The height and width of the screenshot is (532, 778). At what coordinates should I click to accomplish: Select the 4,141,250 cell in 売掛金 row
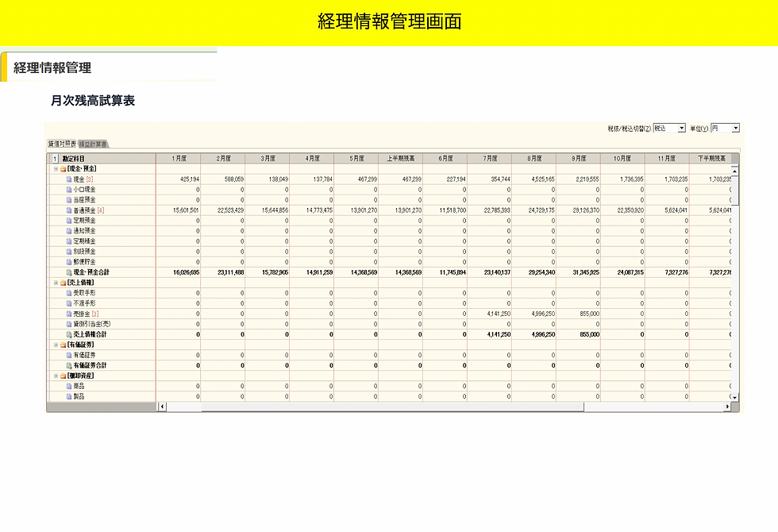(489, 314)
